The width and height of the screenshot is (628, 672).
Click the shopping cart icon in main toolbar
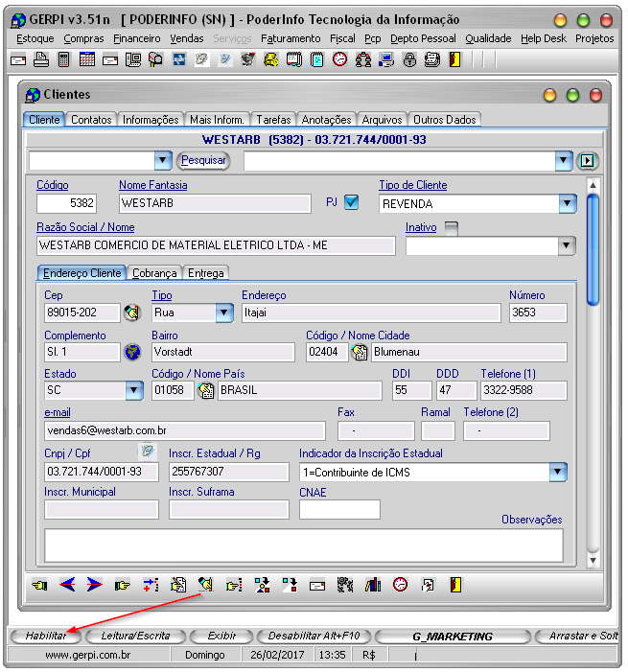point(247,59)
